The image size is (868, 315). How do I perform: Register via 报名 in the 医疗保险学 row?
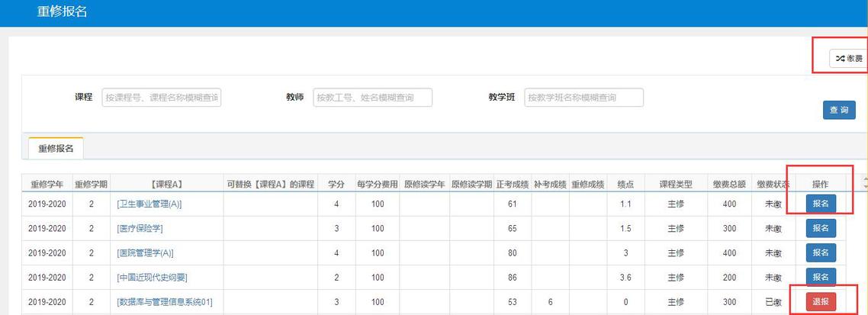821,228
